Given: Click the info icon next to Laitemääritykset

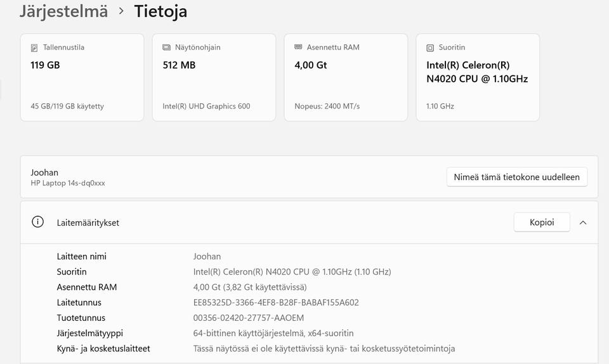Looking at the screenshot, I should click(37, 222).
